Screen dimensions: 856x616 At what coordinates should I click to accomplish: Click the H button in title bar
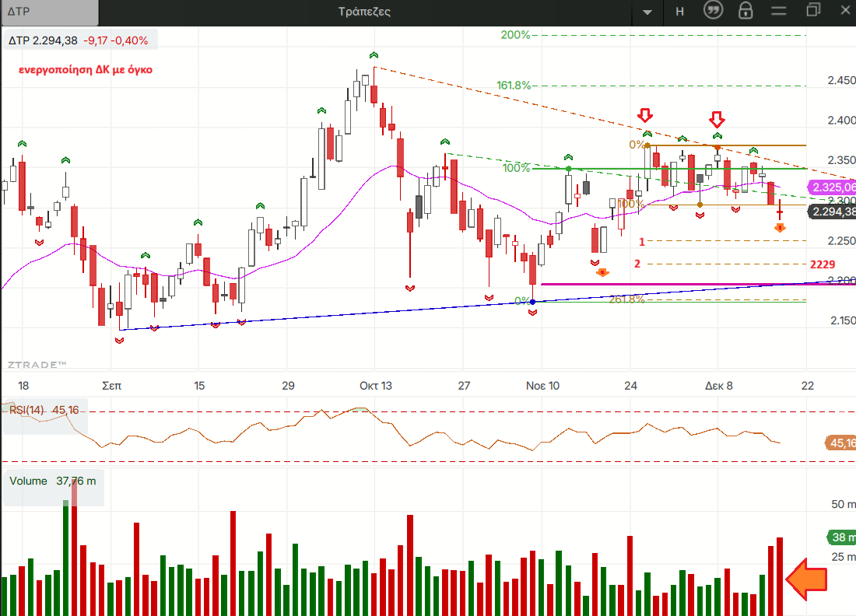click(x=680, y=12)
